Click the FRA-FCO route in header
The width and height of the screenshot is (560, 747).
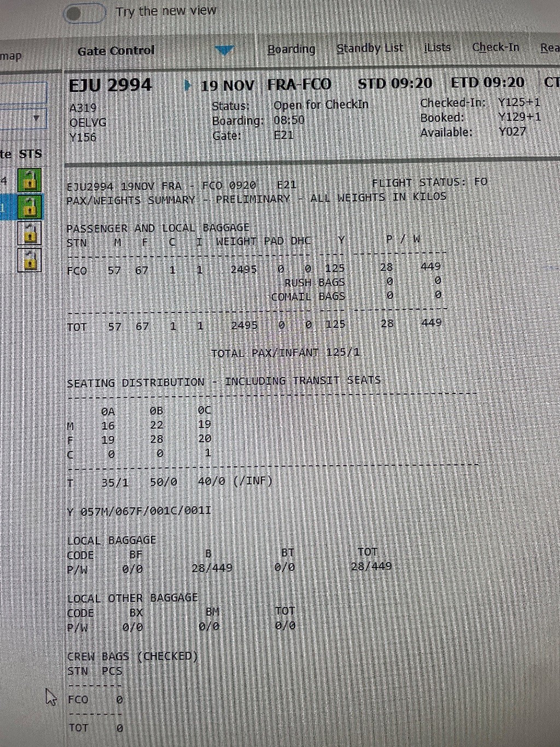[299, 85]
